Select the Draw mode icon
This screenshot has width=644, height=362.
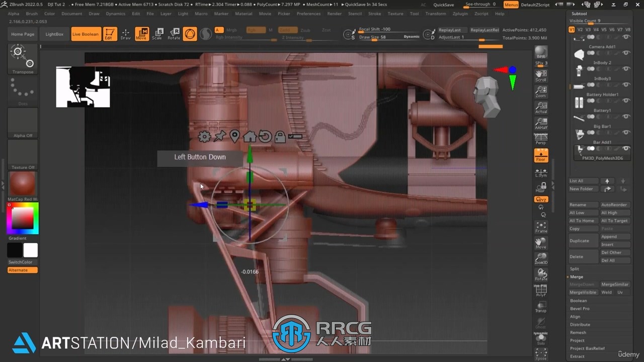(x=126, y=34)
